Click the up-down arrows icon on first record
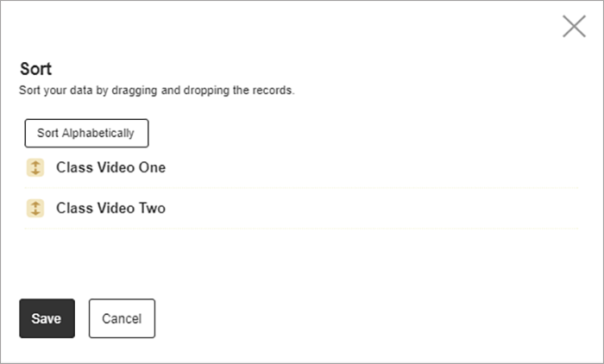604x364 pixels. point(35,167)
